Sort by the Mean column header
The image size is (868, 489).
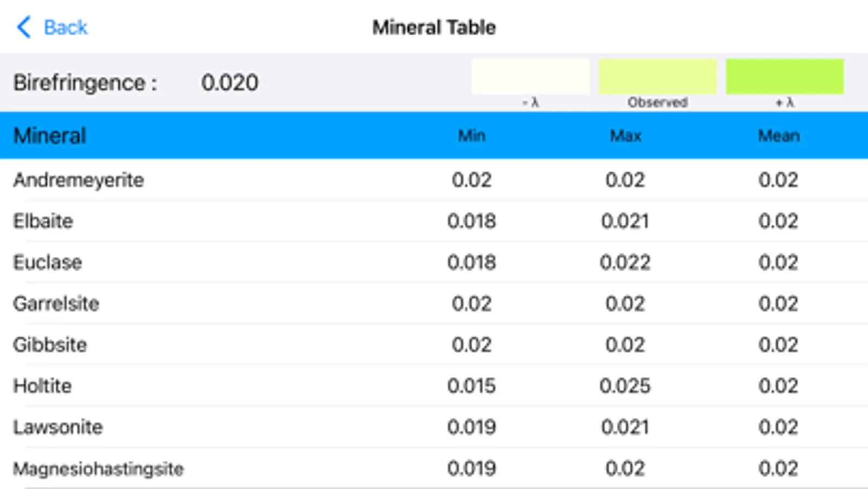(x=778, y=136)
